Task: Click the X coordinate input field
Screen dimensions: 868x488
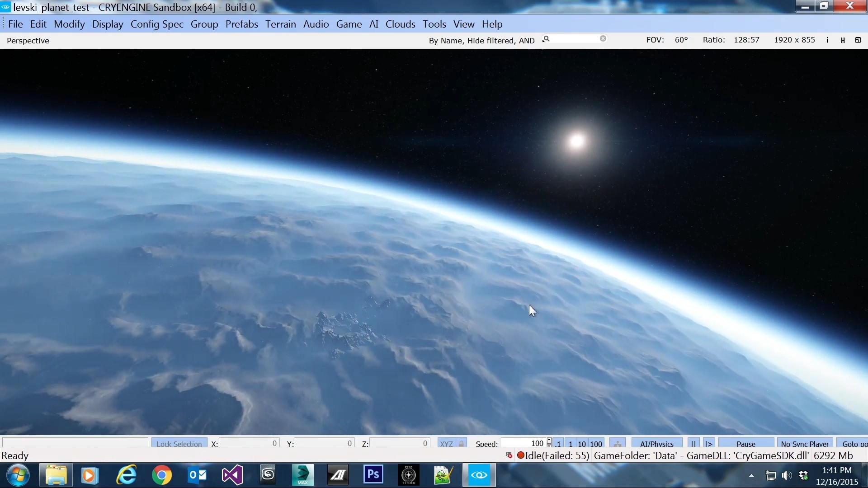Action: tap(249, 443)
